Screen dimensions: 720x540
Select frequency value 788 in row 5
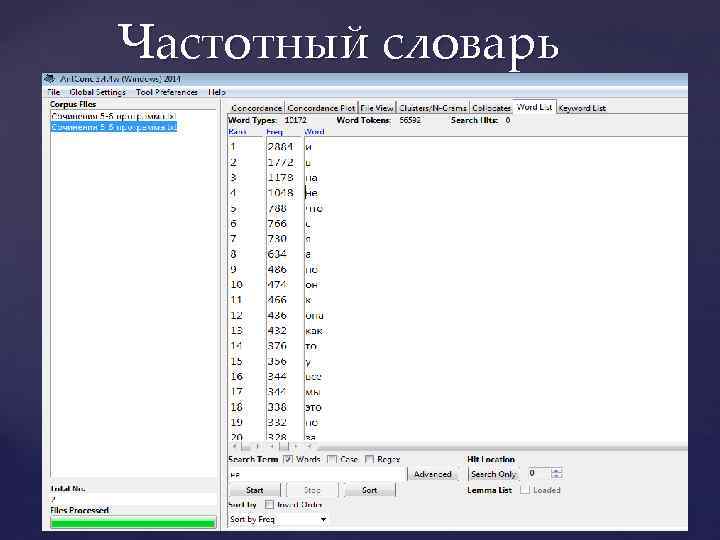[x=277, y=208]
